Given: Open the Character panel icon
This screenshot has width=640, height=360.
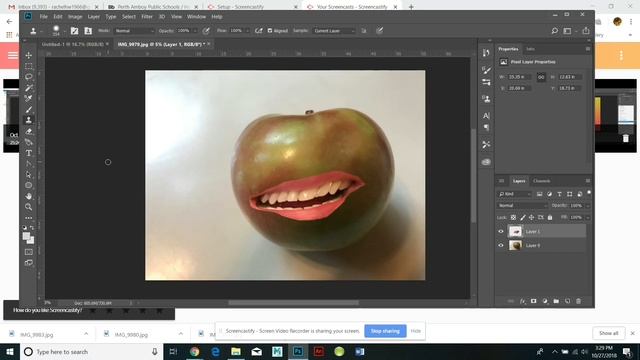Looking at the screenshot, I should point(486,116).
